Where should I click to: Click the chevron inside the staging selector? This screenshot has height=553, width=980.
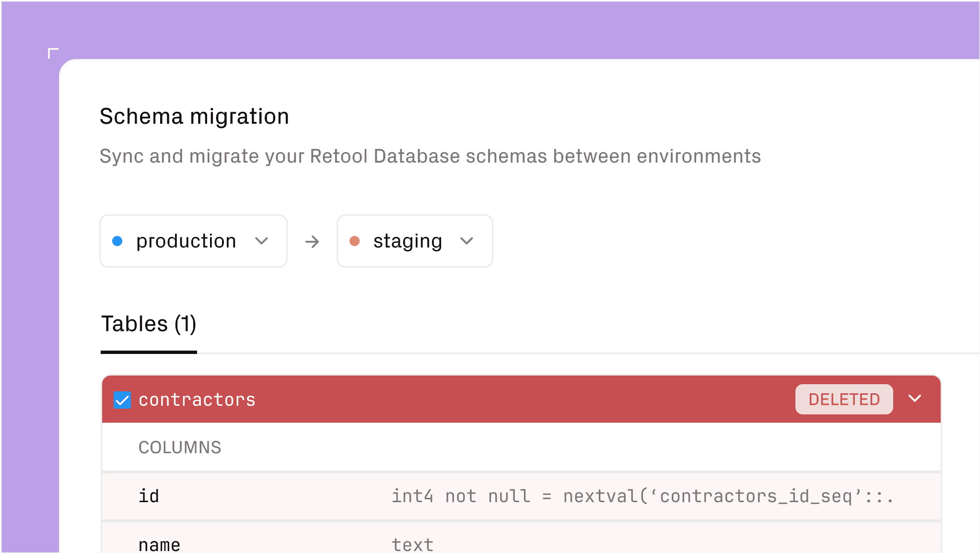pos(467,241)
